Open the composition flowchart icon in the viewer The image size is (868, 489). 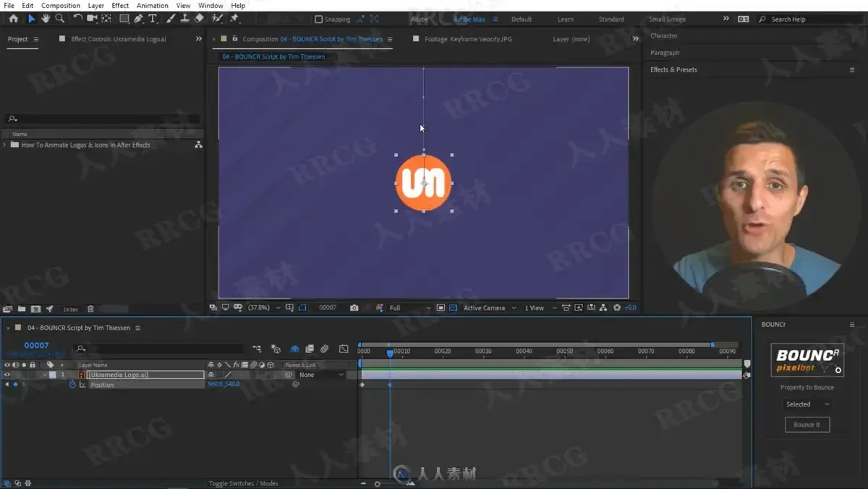[603, 307]
